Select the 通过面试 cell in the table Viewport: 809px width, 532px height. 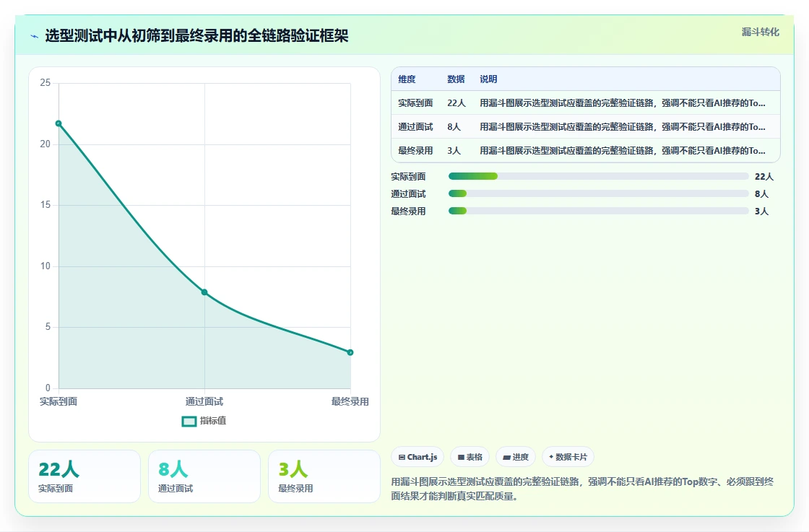(x=415, y=127)
